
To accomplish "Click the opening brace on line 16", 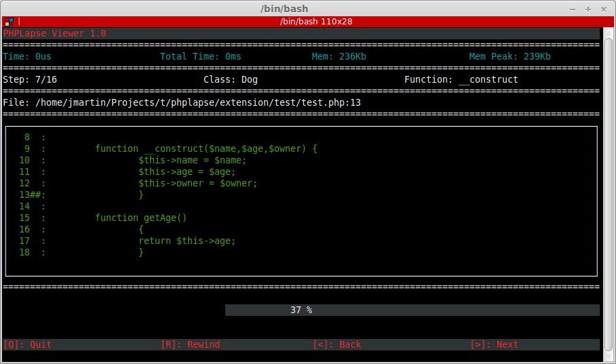I will tap(141, 229).
